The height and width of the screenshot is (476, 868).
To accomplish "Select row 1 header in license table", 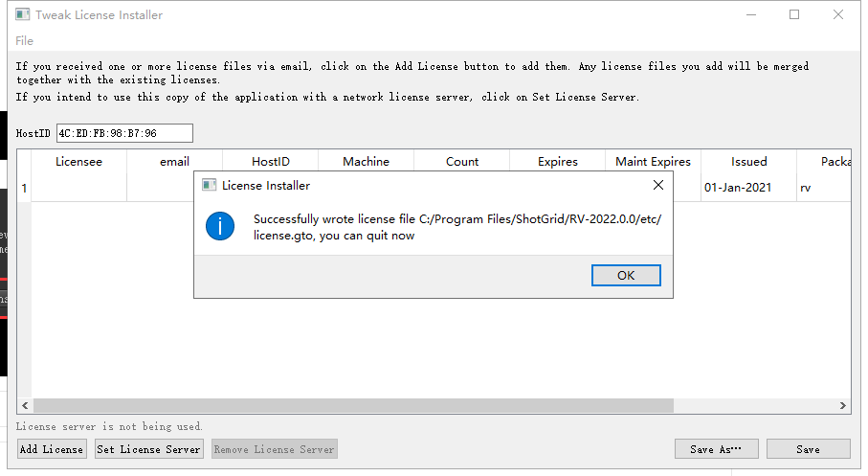I will point(24,189).
